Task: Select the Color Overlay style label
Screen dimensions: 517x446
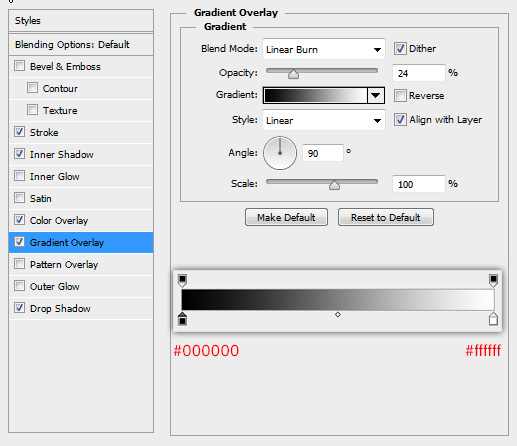Action: pyautogui.click(x=59, y=221)
